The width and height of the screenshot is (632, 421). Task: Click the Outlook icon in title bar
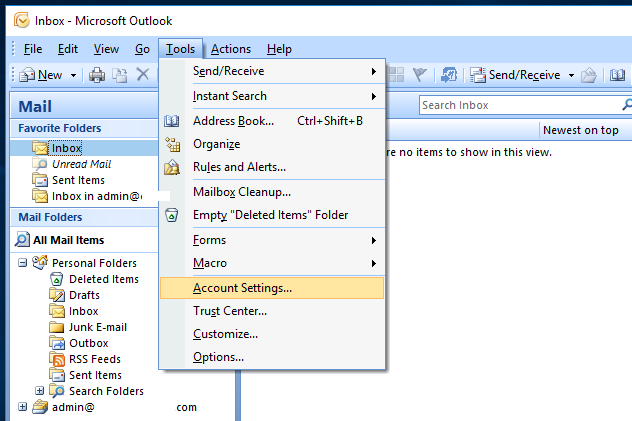coord(22,20)
